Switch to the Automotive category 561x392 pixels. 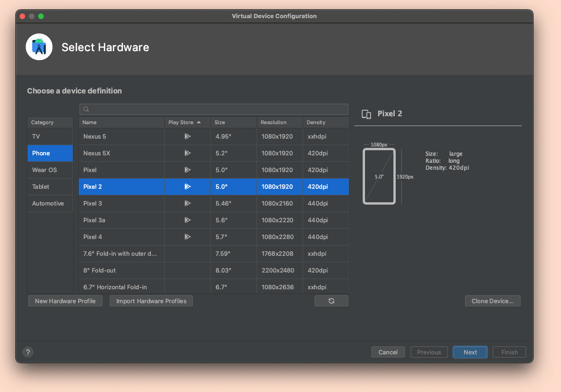pos(50,203)
